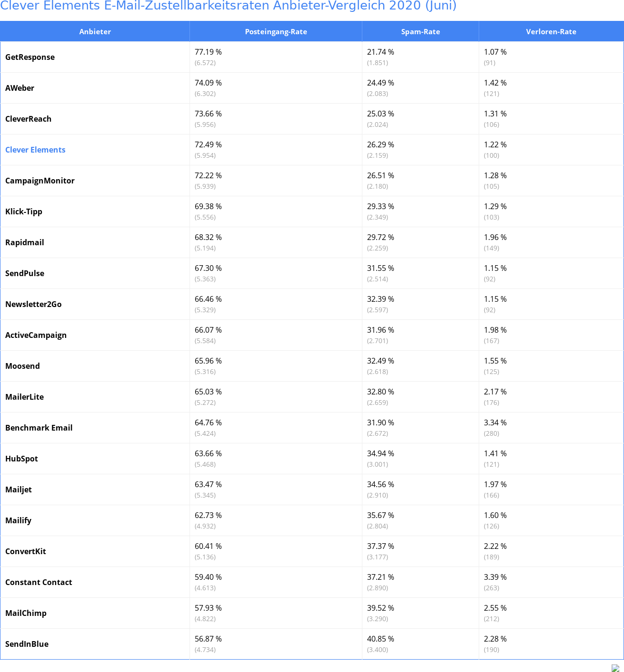Click the HubSpot provider name
The image size is (624, 672).
tap(21, 459)
